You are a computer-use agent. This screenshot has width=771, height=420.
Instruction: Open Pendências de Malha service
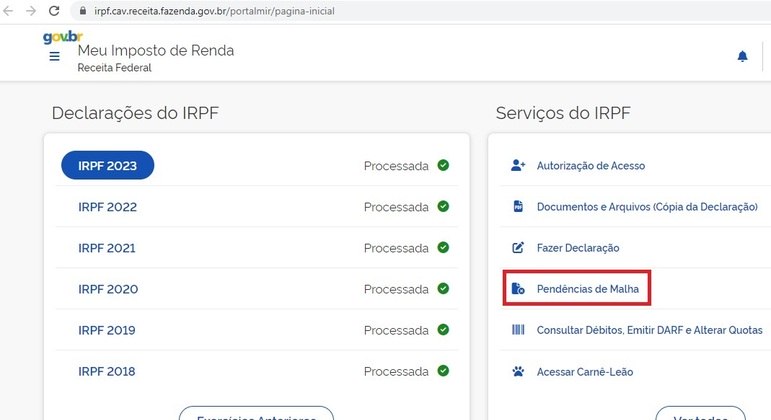coord(588,289)
